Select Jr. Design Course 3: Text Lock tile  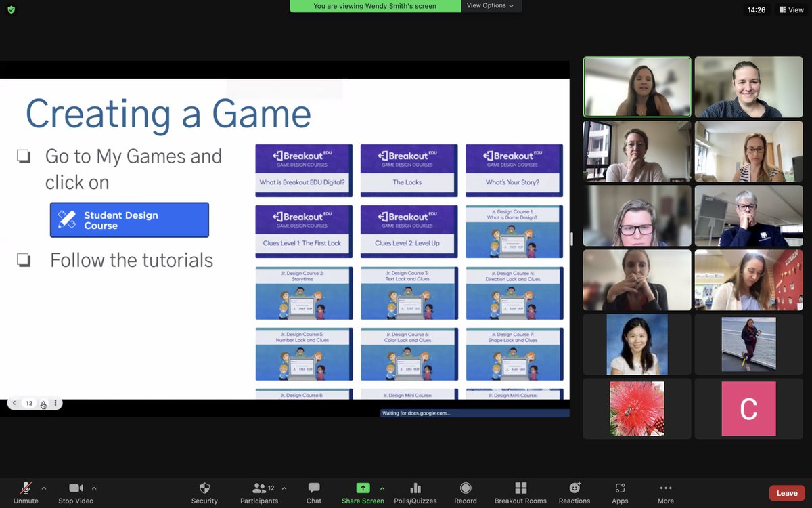pyautogui.click(x=409, y=293)
